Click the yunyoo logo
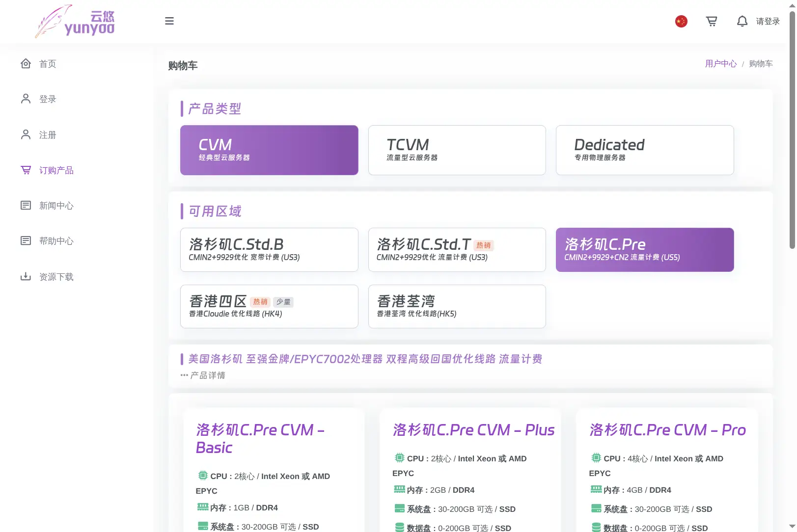The height and width of the screenshot is (532, 797). point(75,21)
